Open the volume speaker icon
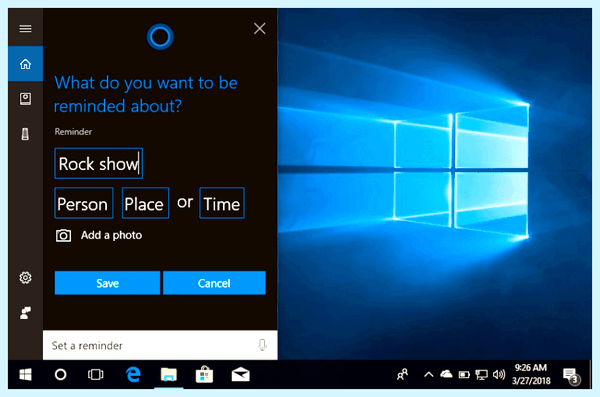Screen dimensions: 600x397 coord(499,374)
